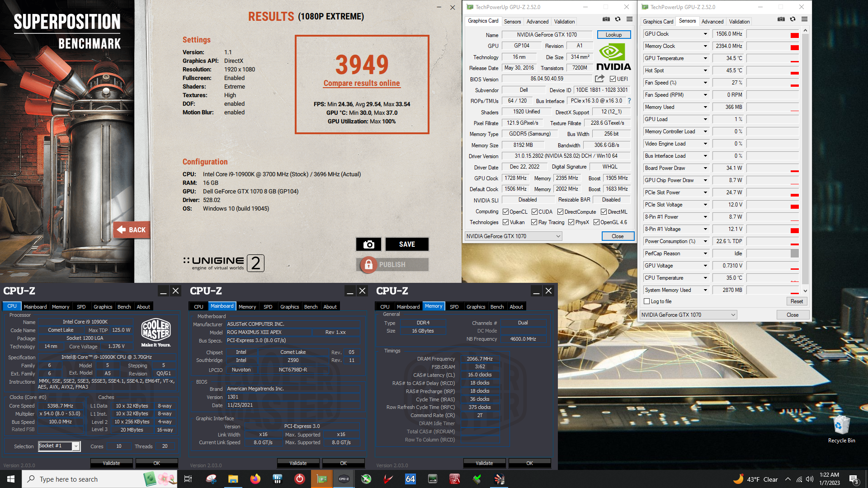This screenshot has height=488, width=868.
Task: Open Graphics tab in CPU-Z Memory window
Action: pyautogui.click(x=476, y=307)
